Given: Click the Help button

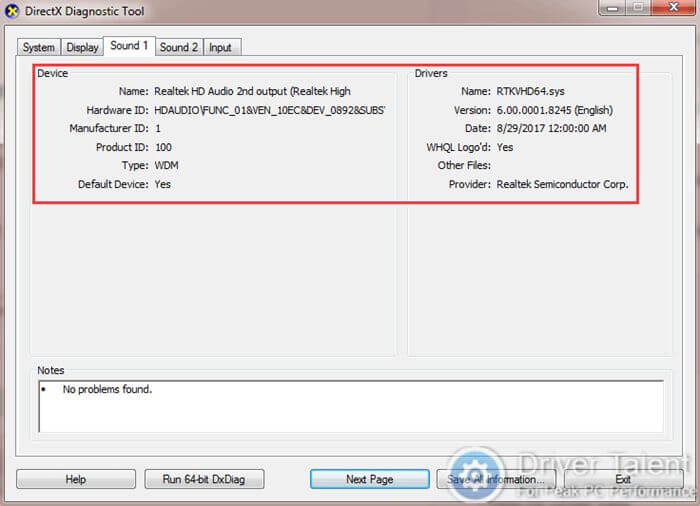Looking at the screenshot, I should [76, 479].
